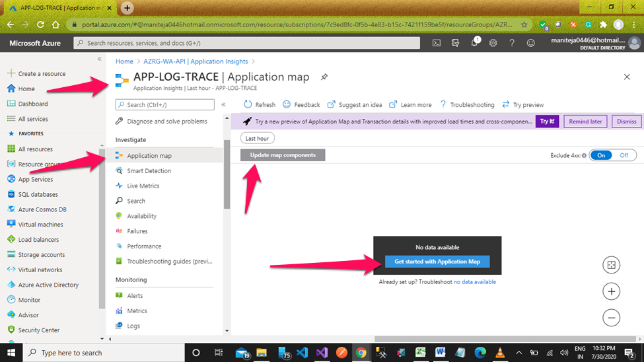Open the help question mark icon

[512, 43]
